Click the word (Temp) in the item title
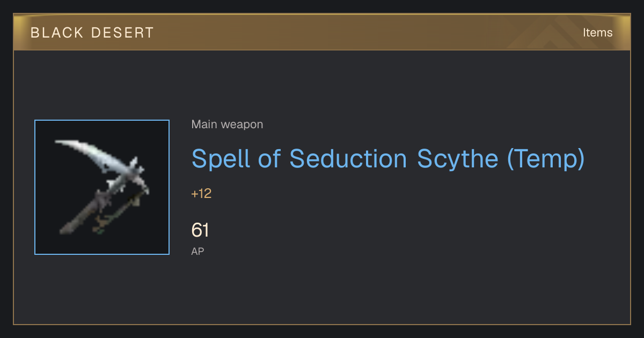644x338 pixels. [x=545, y=158]
